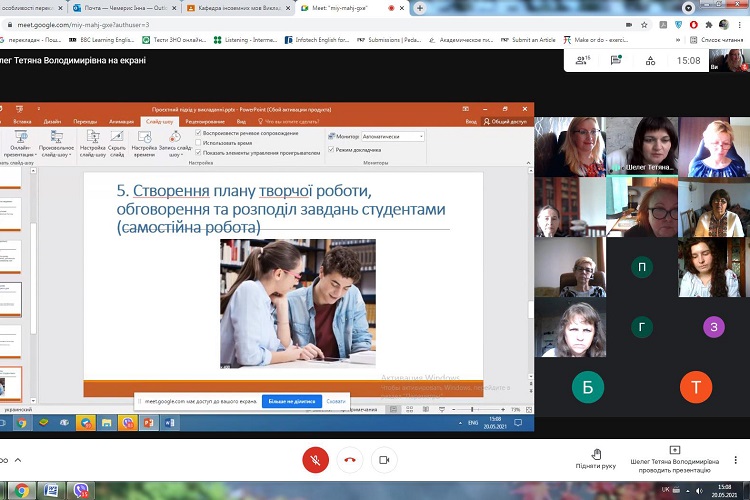Turn on the camera in Meet
This screenshot has height=500, width=750.
pyautogui.click(x=384, y=460)
